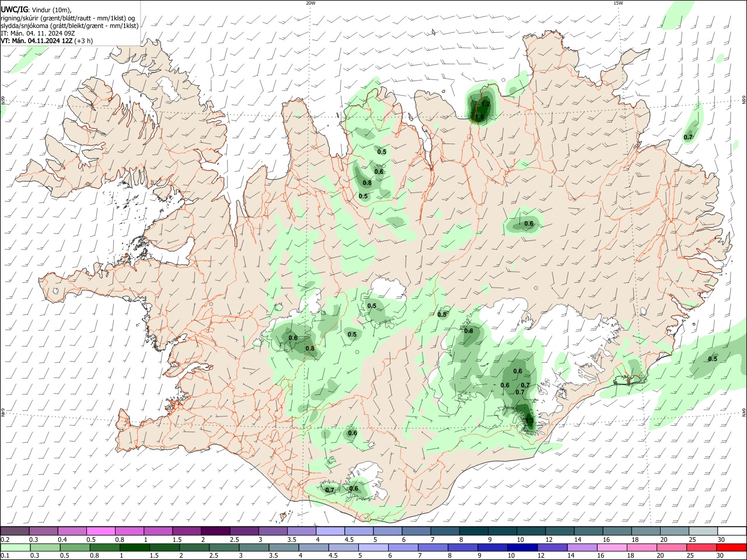Image resolution: width=747 pixels, height=560 pixels.
Task: Click the darkest purple swatch labeled 2 in snow legend
Action: pos(215,531)
